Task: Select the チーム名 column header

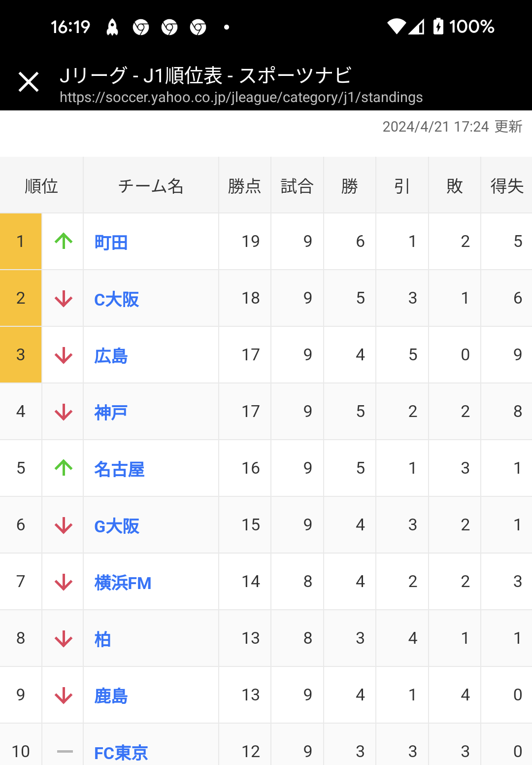Action: [x=151, y=186]
